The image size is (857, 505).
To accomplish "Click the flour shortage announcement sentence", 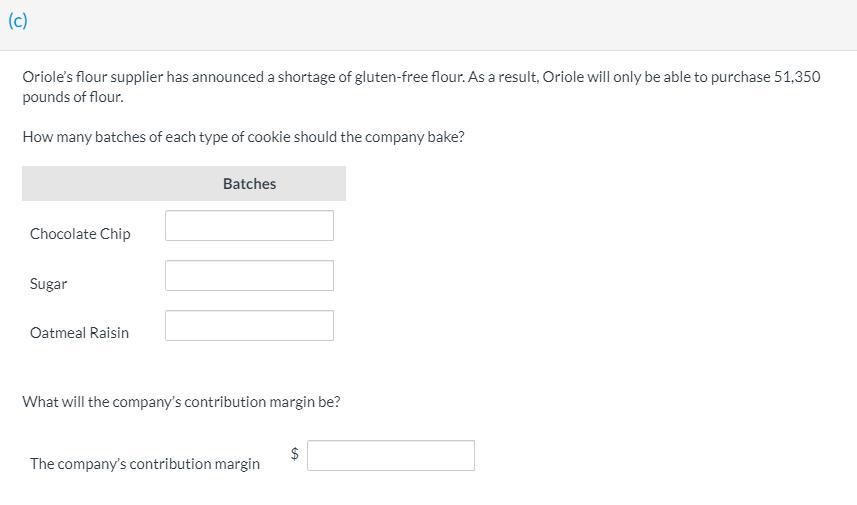I will pyautogui.click(x=280, y=78).
